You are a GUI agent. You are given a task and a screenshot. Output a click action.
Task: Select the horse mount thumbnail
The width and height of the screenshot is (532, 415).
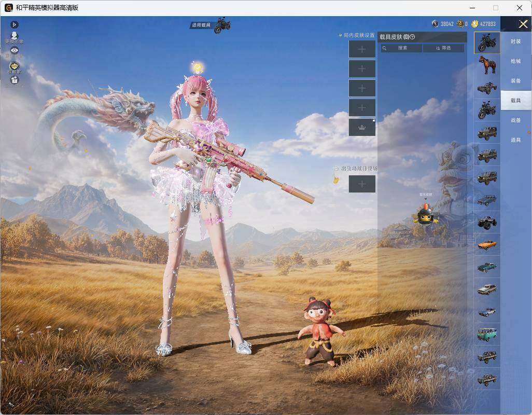[487, 65]
